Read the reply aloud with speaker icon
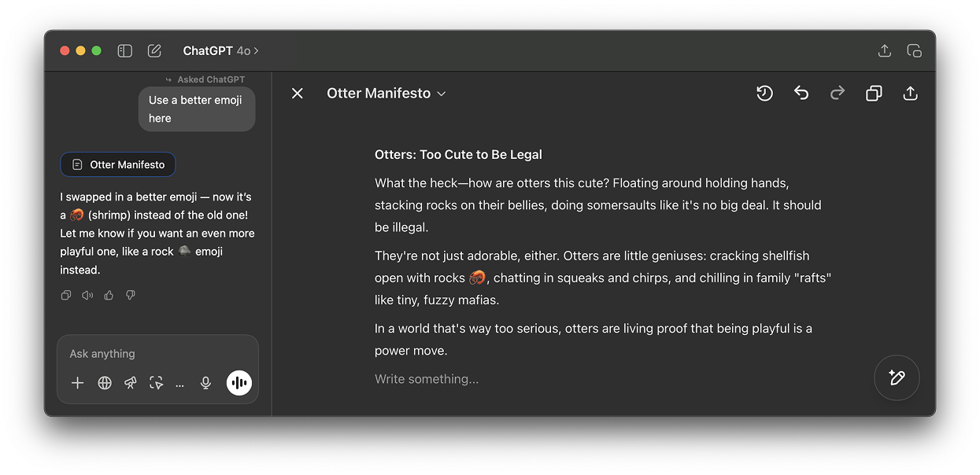This screenshot has width=980, height=475. tap(87, 296)
